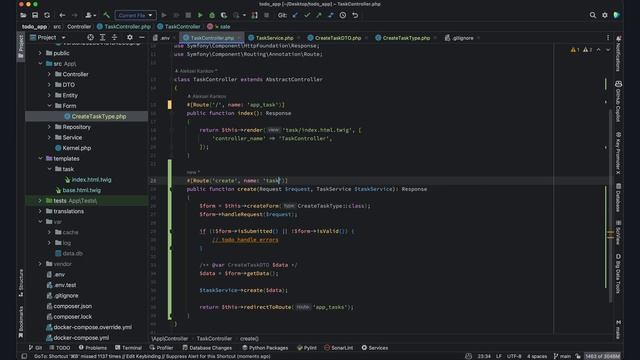Open Project panel options gear

[130, 38]
